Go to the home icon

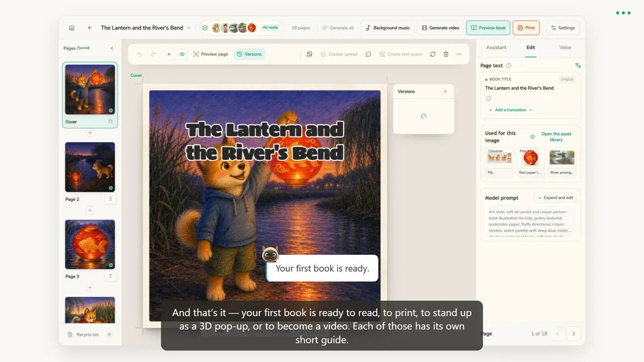(x=71, y=28)
